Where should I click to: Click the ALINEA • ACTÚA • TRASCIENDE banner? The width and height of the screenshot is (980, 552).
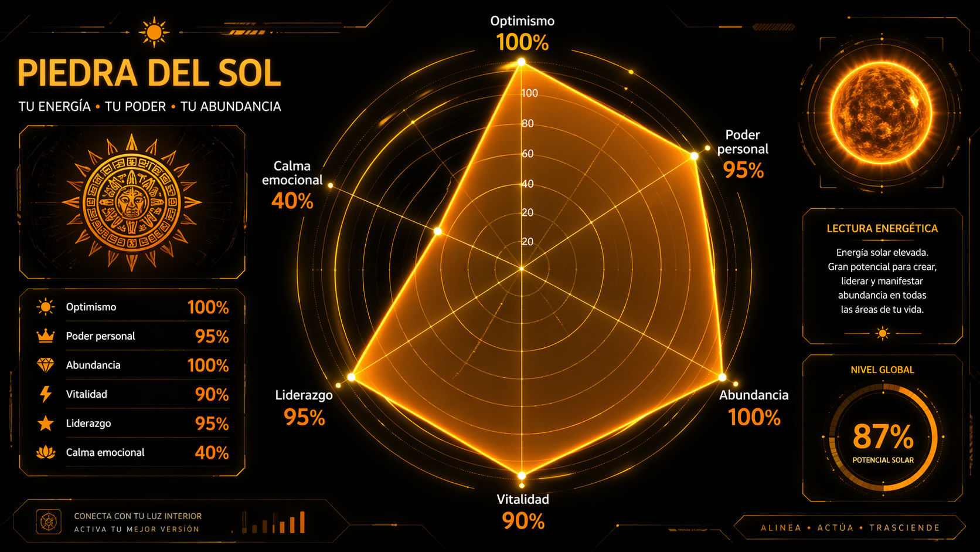(x=850, y=527)
